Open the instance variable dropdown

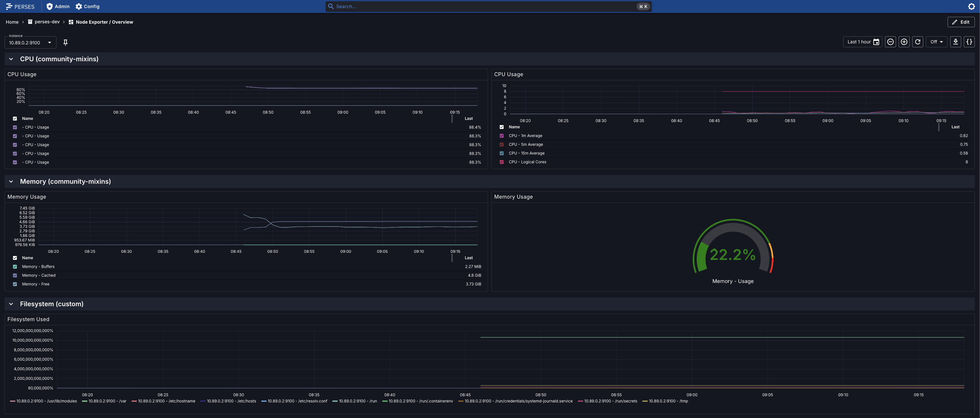coord(30,42)
